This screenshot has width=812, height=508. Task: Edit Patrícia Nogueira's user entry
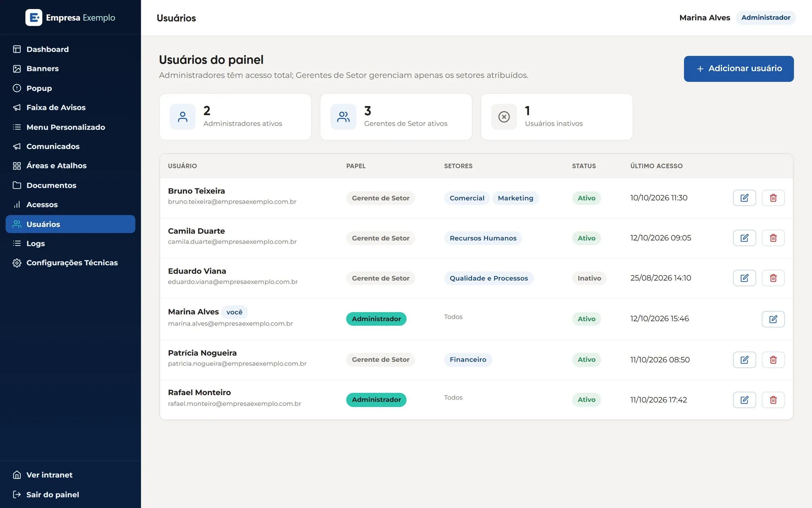(744, 360)
